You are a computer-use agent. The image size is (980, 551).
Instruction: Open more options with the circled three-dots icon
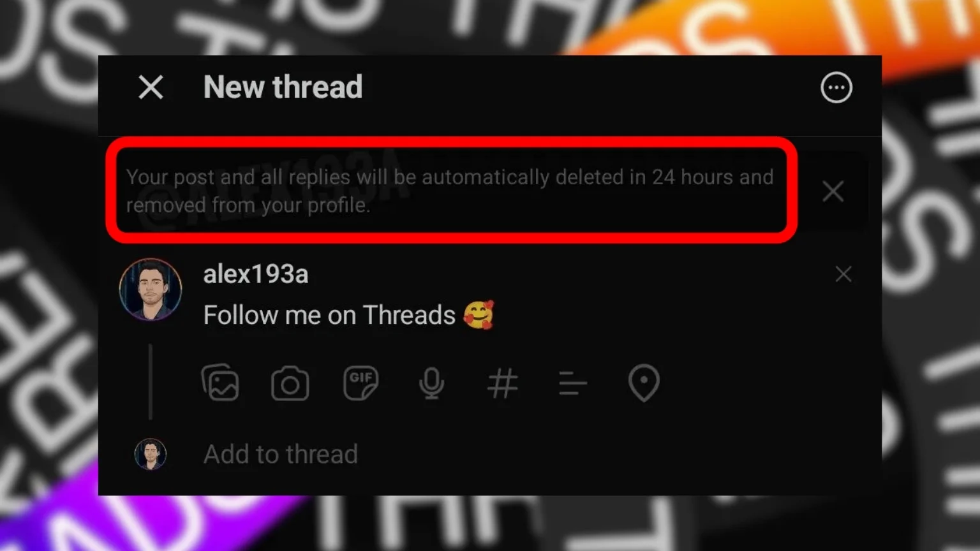click(836, 87)
